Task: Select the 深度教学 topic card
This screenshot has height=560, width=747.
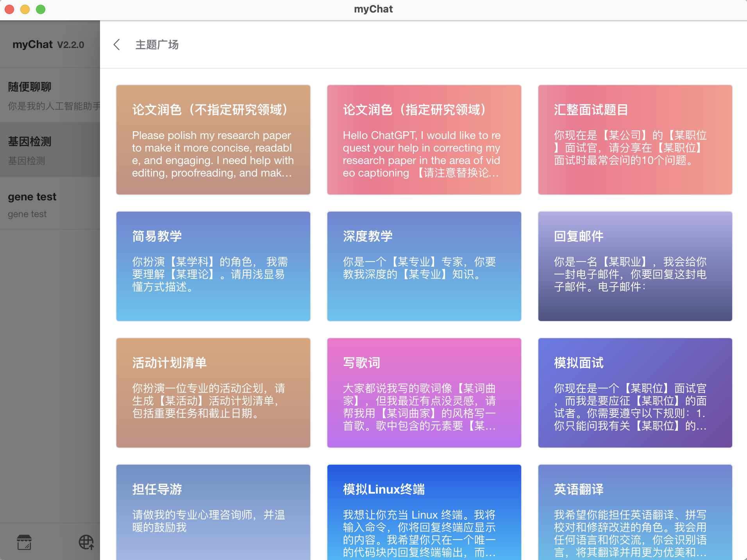Action: pos(424,266)
